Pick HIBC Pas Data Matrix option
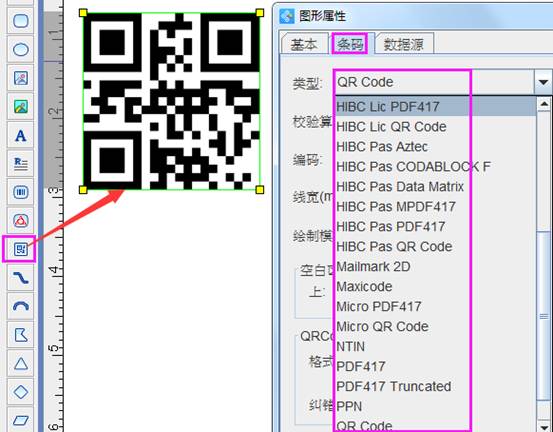This screenshot has width=553, height=432. (400, 187)
